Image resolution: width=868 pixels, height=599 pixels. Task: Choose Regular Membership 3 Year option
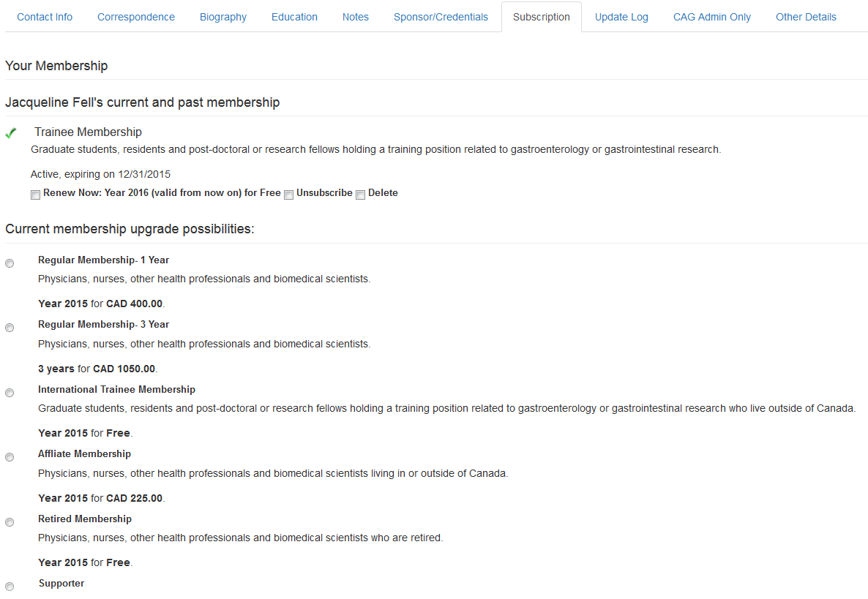point(10,328)
